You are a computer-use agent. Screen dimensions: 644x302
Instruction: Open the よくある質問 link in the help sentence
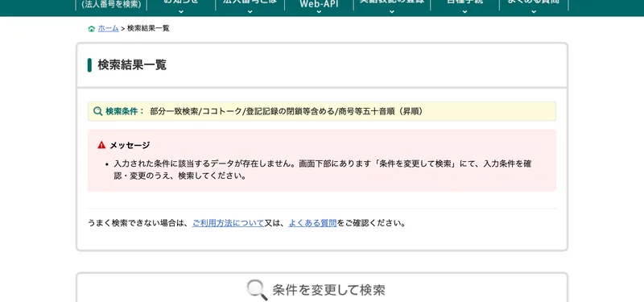[312, 224]
